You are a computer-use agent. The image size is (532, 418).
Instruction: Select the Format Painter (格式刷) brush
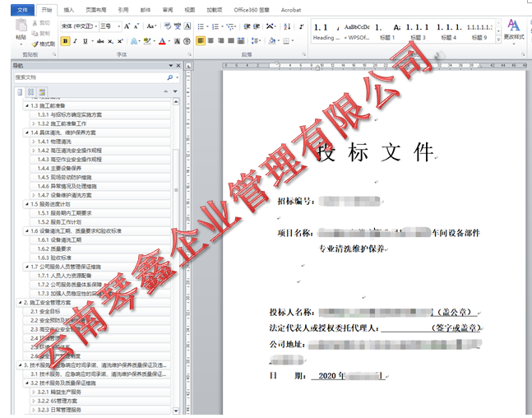point(35,44)
